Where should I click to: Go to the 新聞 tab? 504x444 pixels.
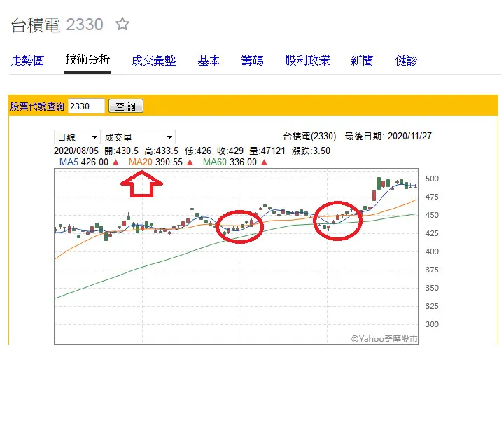(x=362, y=61)
